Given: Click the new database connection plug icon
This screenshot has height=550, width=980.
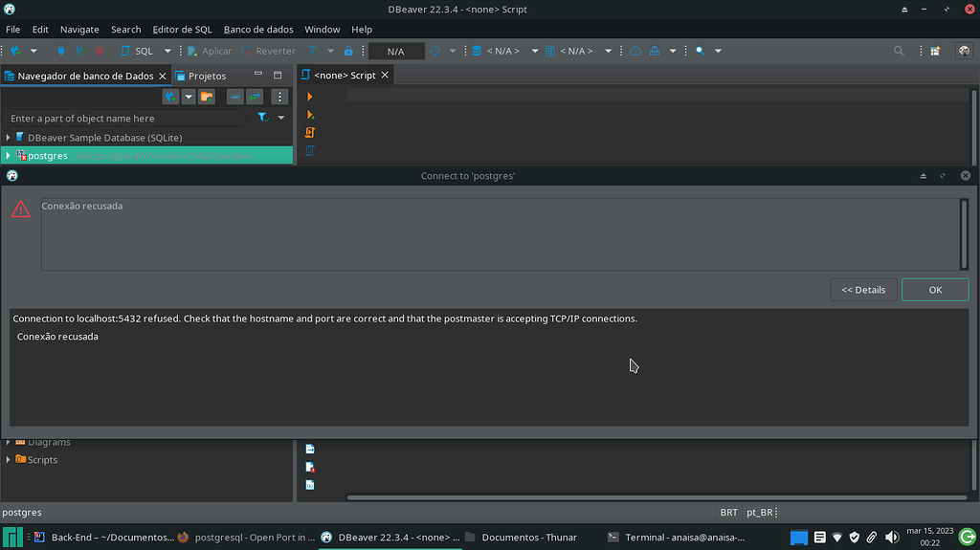Looking at the screenshot, I should (15, 51).
